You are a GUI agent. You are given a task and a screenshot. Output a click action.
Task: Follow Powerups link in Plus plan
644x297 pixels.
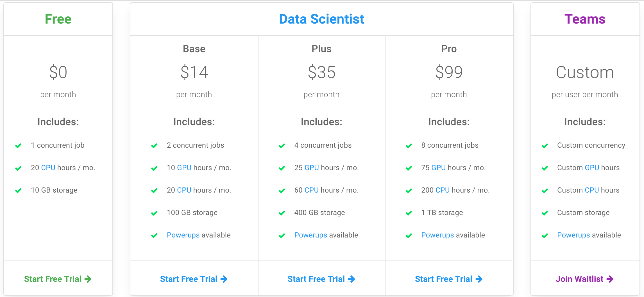pyautogui.click(x=310, y=235)
